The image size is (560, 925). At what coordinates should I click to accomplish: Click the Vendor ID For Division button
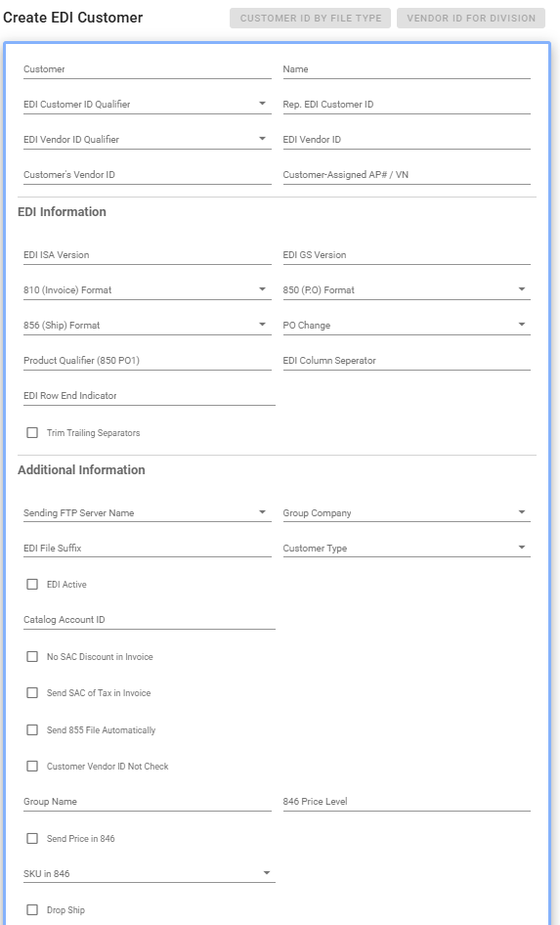click(x=471, y=19)
